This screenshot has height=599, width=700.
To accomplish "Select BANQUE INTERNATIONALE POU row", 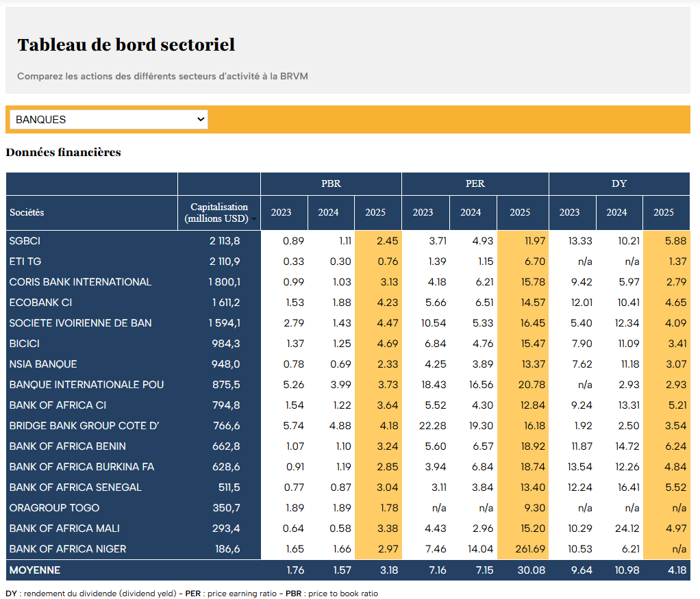I will (x=86, y=385).
